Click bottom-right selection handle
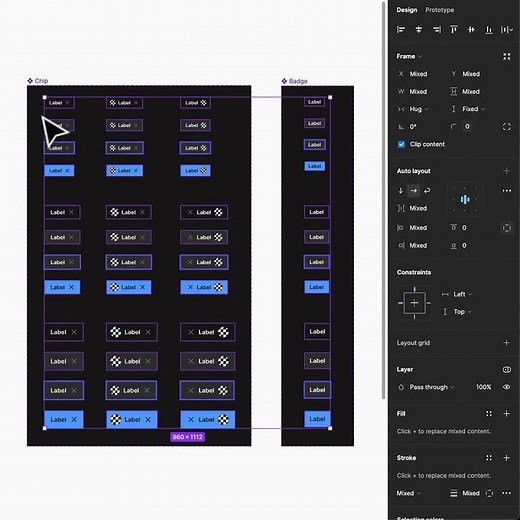The width and height of the screenshot is (520, 520). 330,428
